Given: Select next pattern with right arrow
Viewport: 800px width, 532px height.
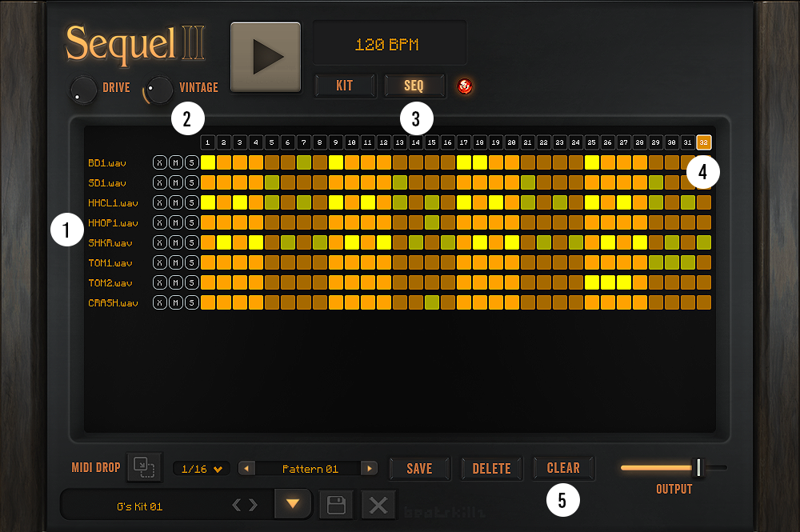Looking at the screenshot, I should click(x=369, y=468).
